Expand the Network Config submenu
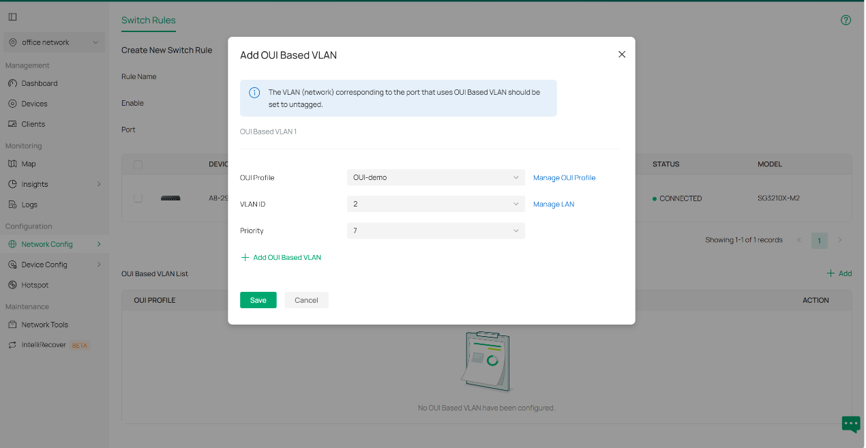Image resolution: width=866 pixels, height=448 pixels. pyautogui.click(x=99, y=244)
